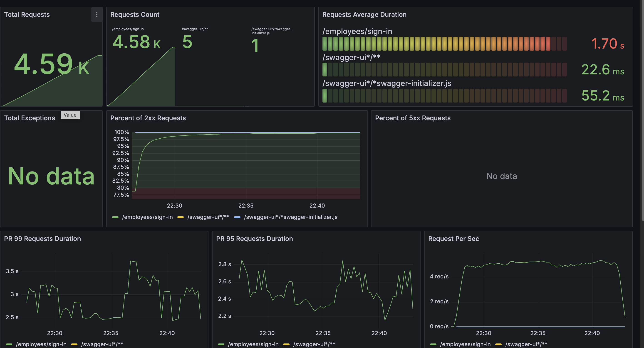This screenshot has width=644, height=348.
Task: Click the yellow legend marker in Request Per Sec
Action: click(498, 344)
